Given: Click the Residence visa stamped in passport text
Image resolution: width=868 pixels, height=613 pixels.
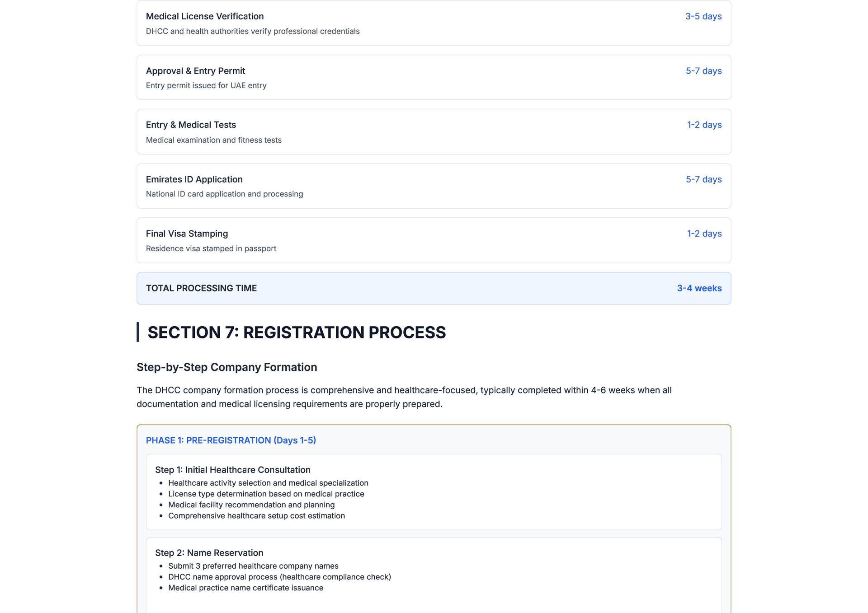Looking at the screenshot, I should click(x=211, y=248).
